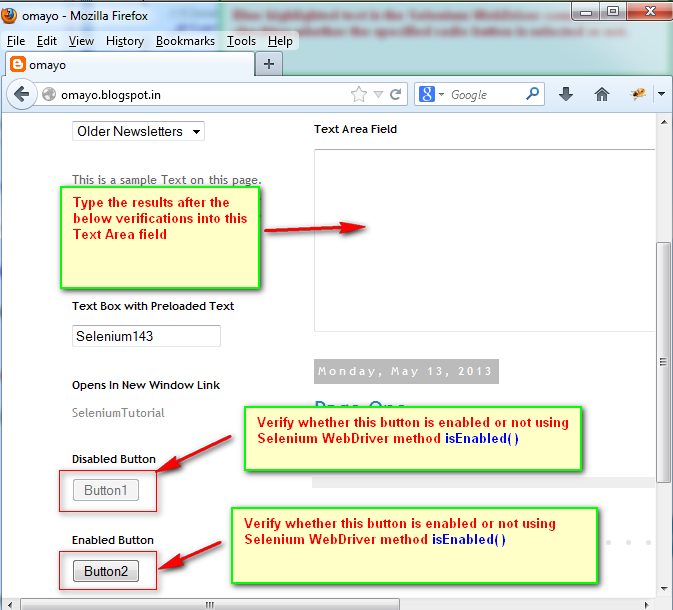673x610 pixels.
Task: Click the browser Back arrow button
Action: [21, 94]
